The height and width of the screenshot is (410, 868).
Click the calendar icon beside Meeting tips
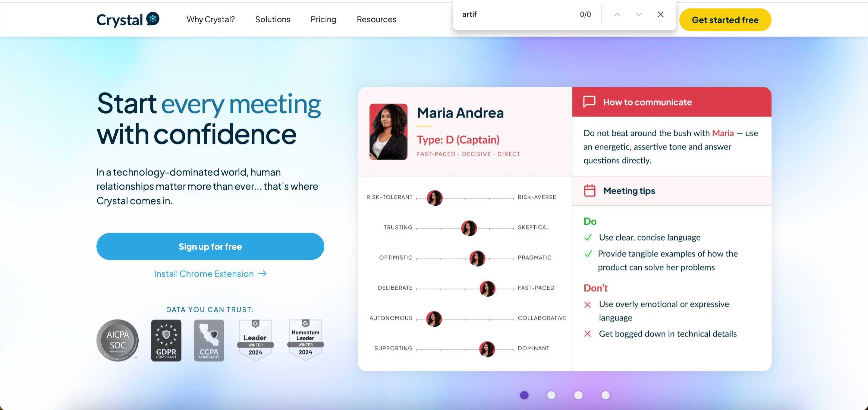pyautogui.click(x=590, y=191)
